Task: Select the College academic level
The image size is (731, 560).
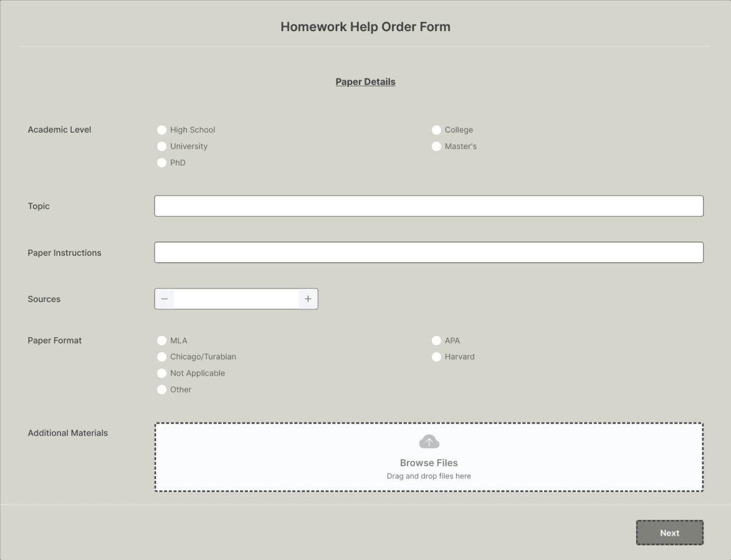Action: (436, 130)
